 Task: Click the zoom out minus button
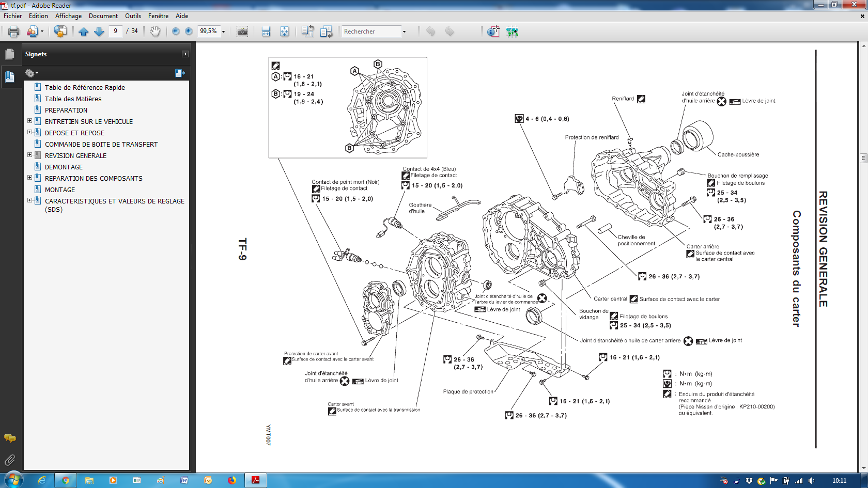pyautogui.click(x=176, y=32)
